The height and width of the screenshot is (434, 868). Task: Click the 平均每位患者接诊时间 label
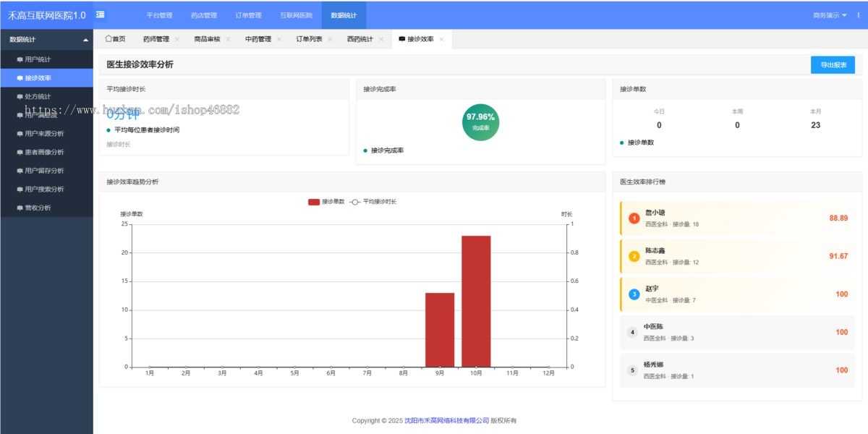(x=147, y=130)
